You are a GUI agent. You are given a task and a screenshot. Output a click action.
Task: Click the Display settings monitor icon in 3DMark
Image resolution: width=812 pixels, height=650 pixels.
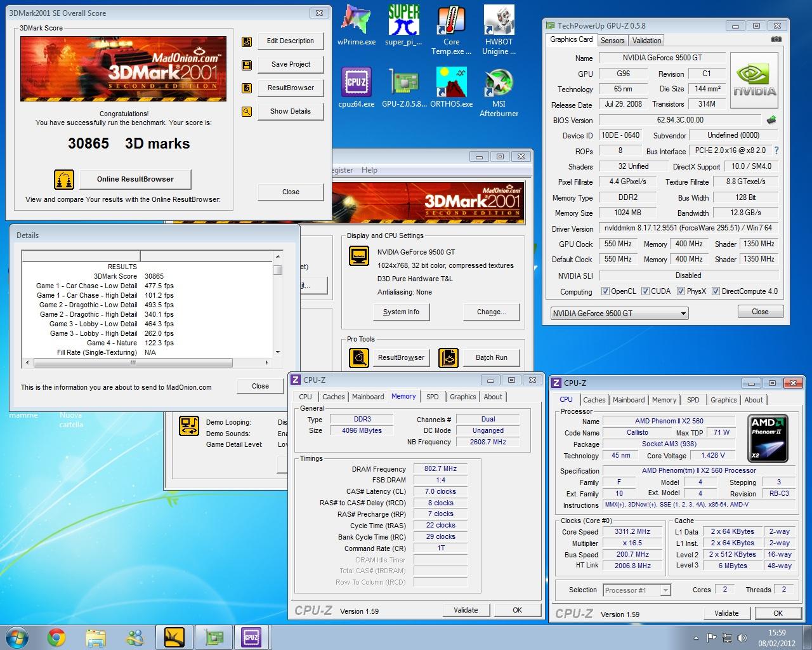[x=359, y=256]
